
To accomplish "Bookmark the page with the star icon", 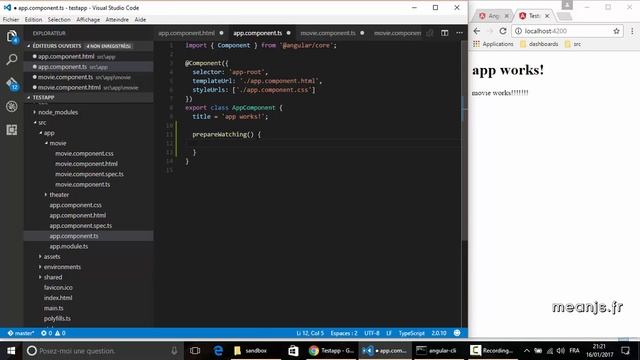I will [616, 31].
